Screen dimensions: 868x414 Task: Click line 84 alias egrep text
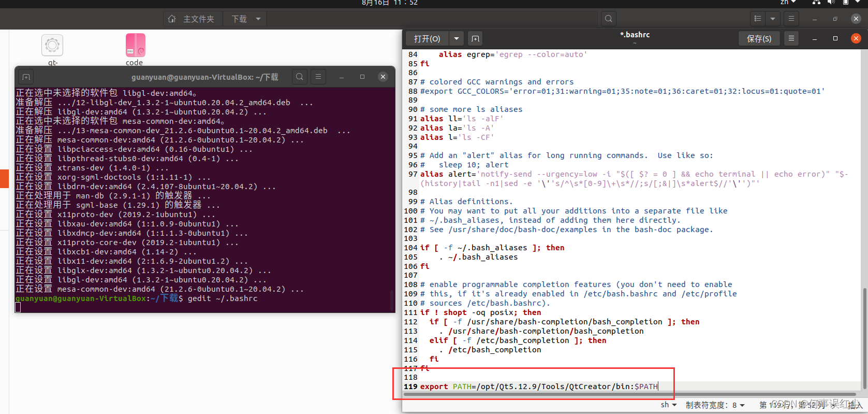point(513,54)
